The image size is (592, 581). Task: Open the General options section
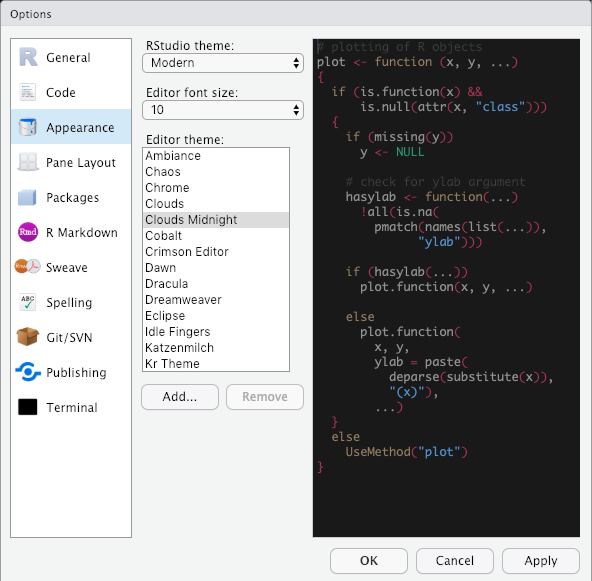click(x=71, y=57)
